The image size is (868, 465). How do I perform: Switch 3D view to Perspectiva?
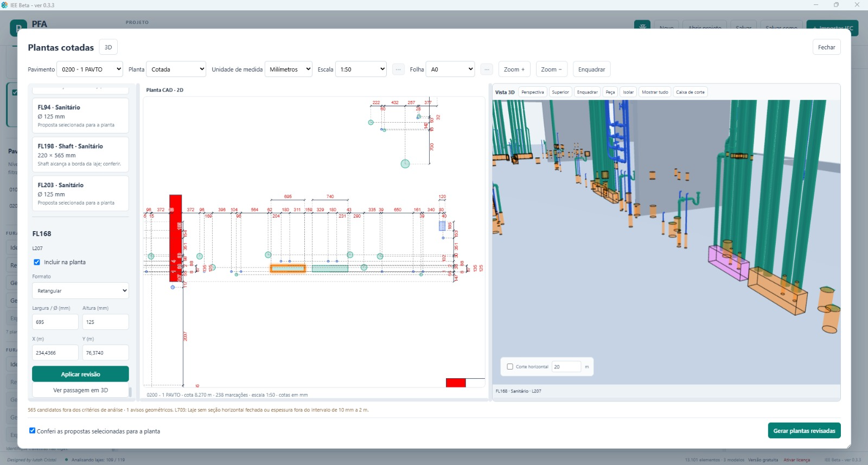tap(533, 92)
